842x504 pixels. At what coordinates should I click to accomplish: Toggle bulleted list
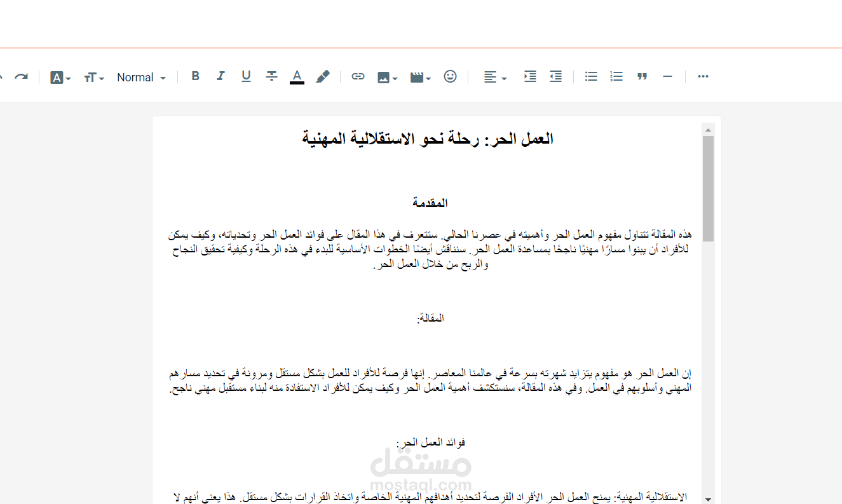pos(591,76)
